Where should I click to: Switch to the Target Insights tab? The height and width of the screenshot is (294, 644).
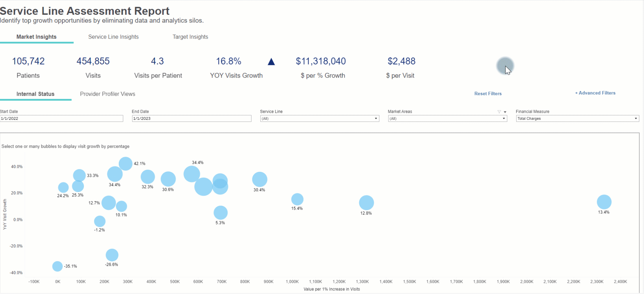point(190,37)
